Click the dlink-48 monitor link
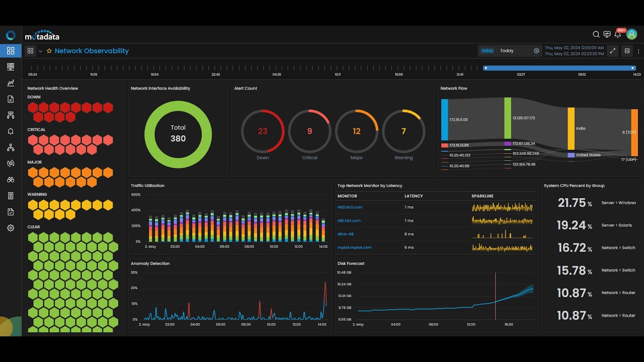The width and height of the screenshot is (644, 362). click(x=346, y=234)
